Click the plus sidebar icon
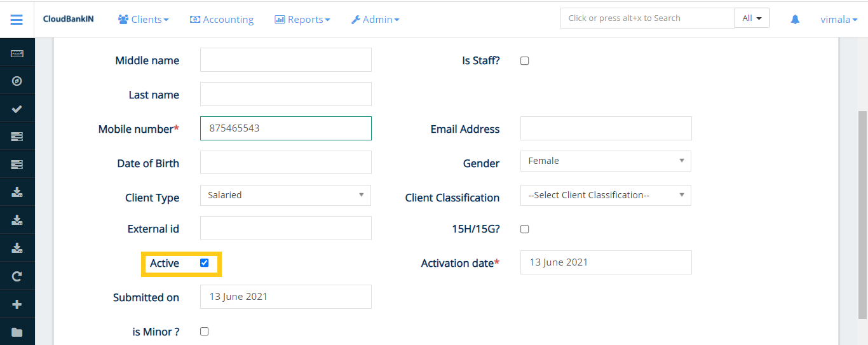868x345 pixels. point(17,304)
